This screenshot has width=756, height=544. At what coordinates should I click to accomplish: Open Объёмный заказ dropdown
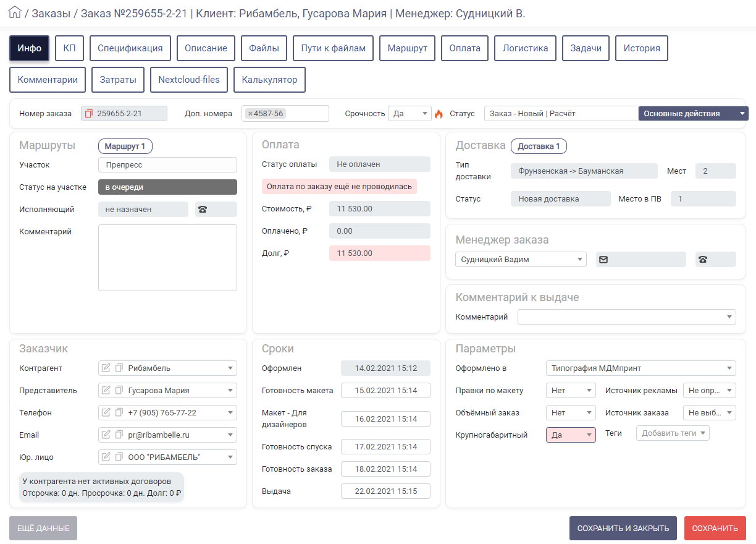point(571,413)
